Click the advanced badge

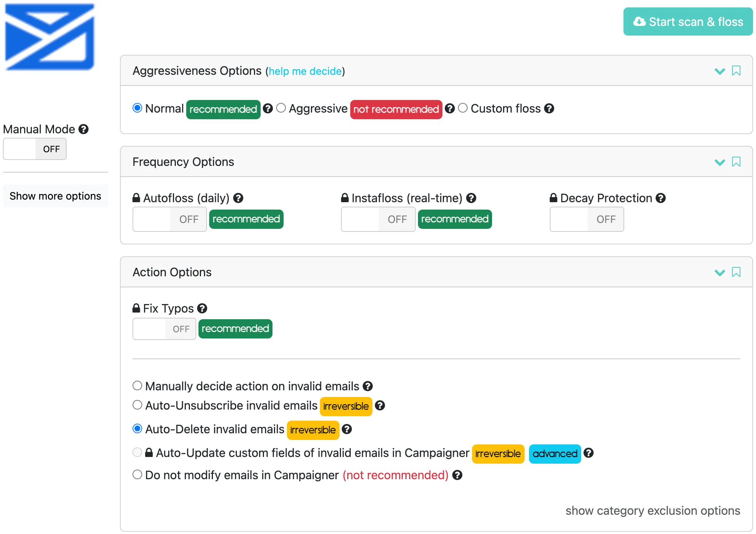pos(555,454)
